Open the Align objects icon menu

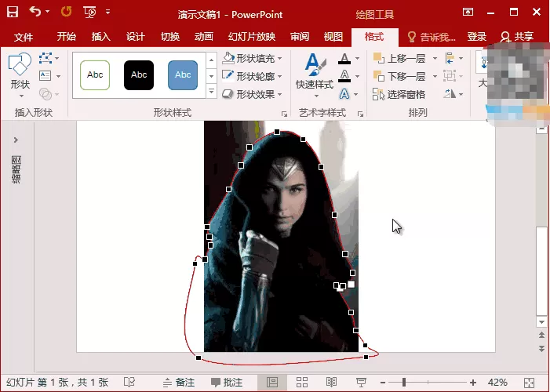(453, 58)
